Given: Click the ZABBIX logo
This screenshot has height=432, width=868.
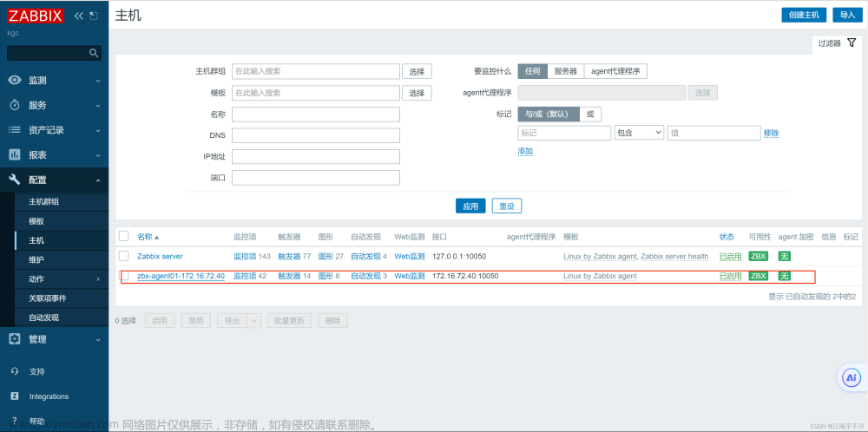Looking at the screenshot, I should coord(36,16).
